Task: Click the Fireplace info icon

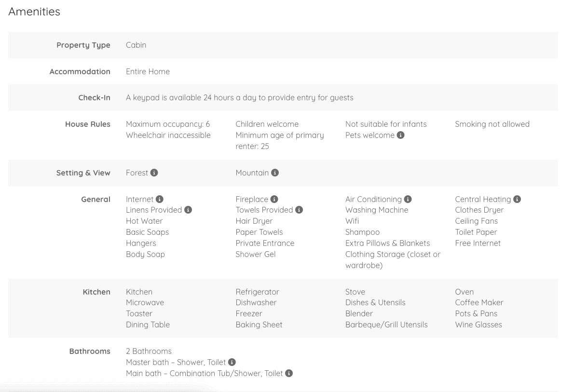Action: 274,199
